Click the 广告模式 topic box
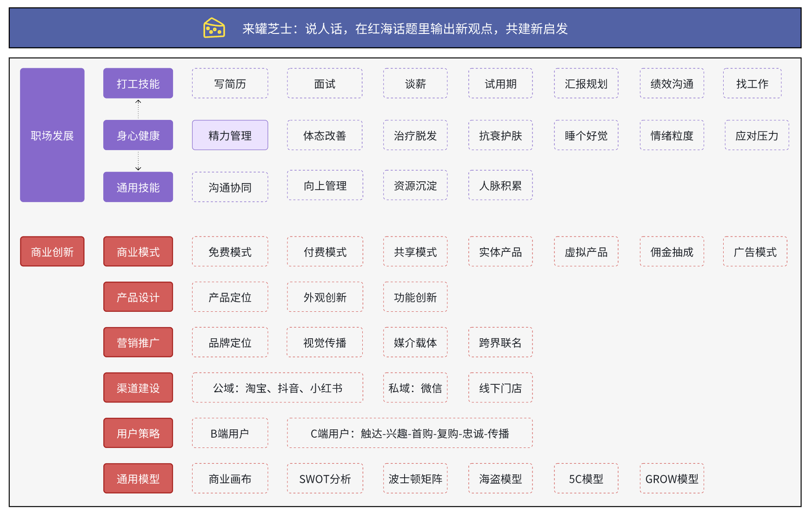This screenshot has height=513, width=812. pyautogui.click(x=755, y=251)
